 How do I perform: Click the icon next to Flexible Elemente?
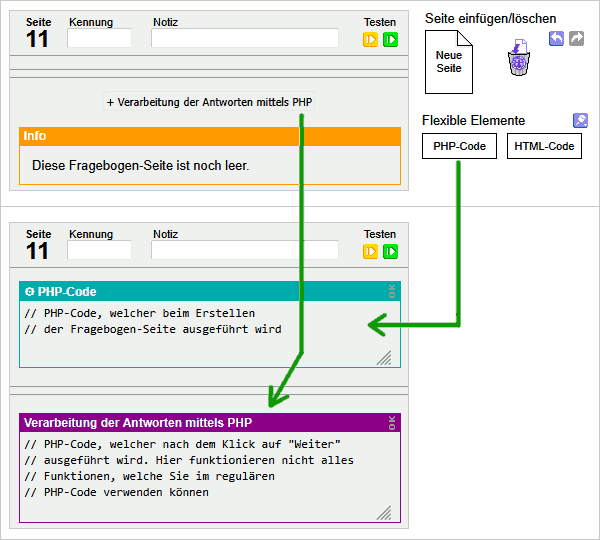(580, 120)
